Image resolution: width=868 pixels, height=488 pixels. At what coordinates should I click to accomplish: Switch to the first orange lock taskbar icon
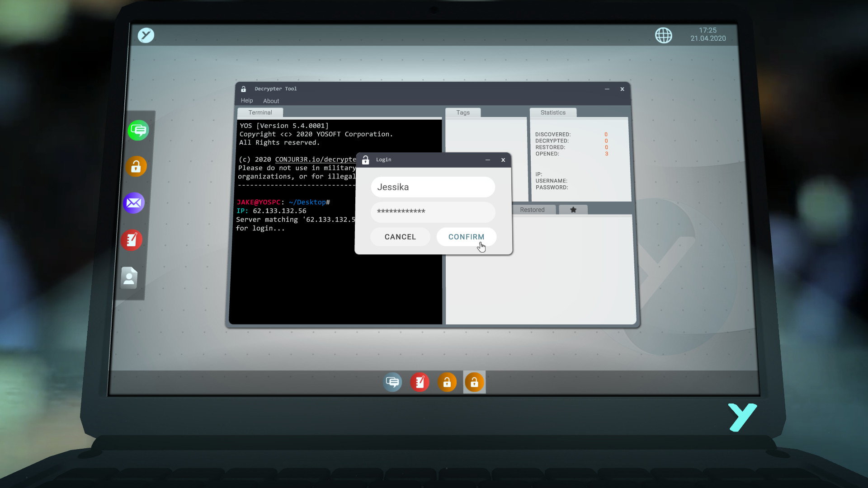(x=447, y=383)
